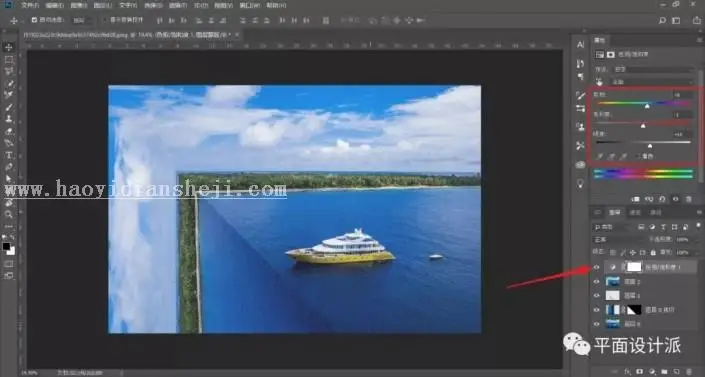Reset adjustment to defaults in Properties
This screenshot has width=705, height=377.
point(662,199)
